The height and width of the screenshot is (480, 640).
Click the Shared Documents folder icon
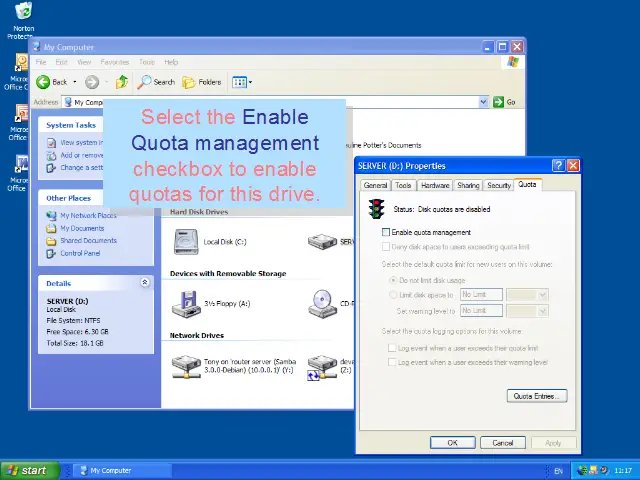pos(51,241)
